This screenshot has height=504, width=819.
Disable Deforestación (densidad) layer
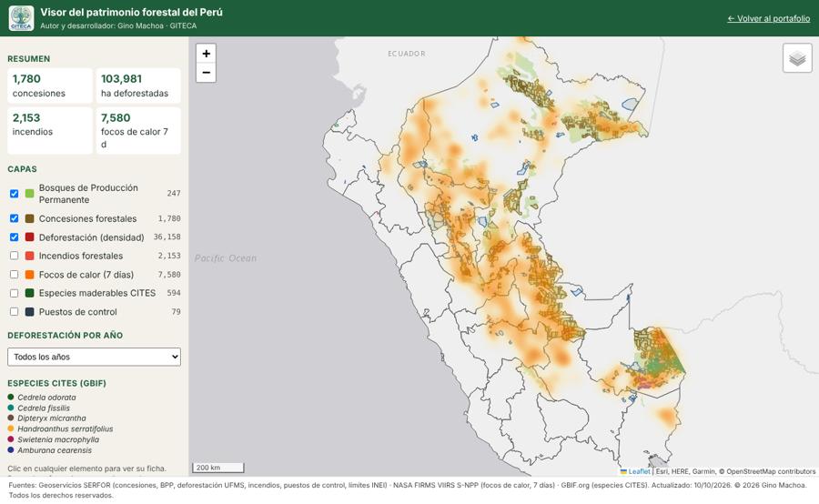click(14, 237)
